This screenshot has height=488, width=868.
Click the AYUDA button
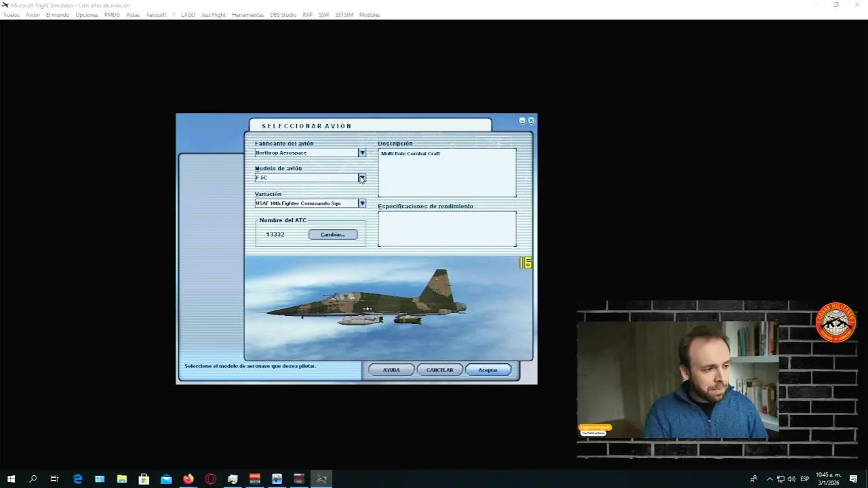pyautogui.click(x=391, y=370)
